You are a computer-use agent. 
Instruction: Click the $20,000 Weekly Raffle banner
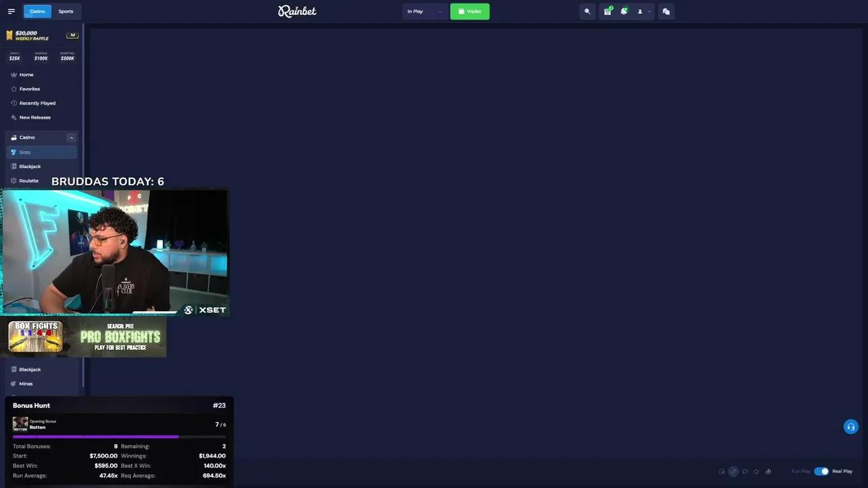[42, 35]
